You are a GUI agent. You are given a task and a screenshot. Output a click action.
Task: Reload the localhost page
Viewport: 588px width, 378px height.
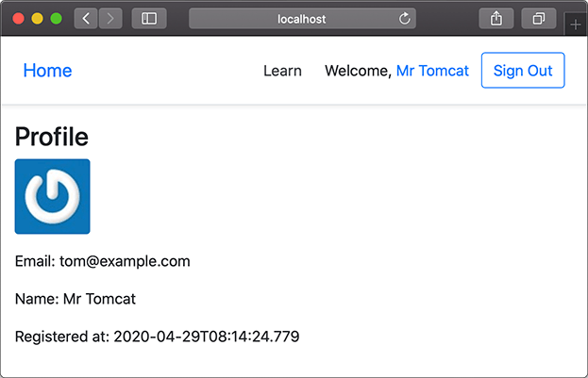point(405,18)
